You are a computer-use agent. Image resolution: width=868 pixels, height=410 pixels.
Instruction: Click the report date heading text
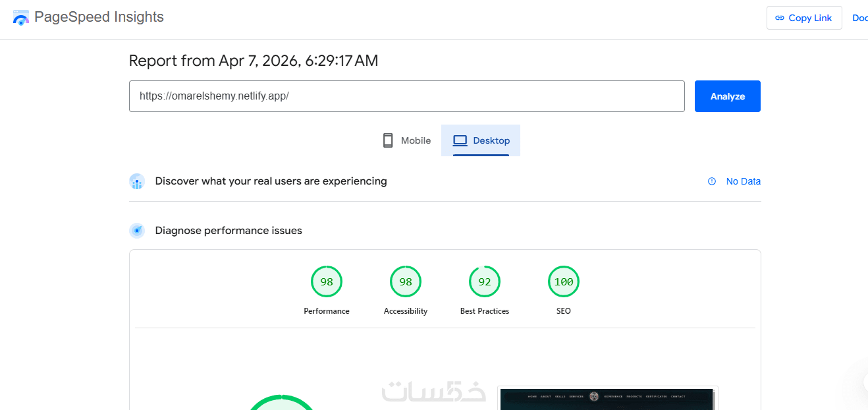pyautogui.click(x=254, y=61)
